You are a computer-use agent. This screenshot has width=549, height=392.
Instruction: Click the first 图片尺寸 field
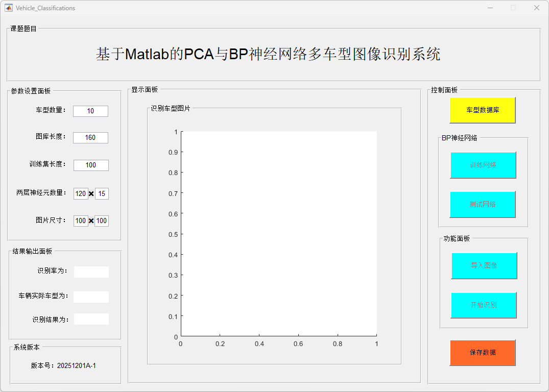coord(81,221)
